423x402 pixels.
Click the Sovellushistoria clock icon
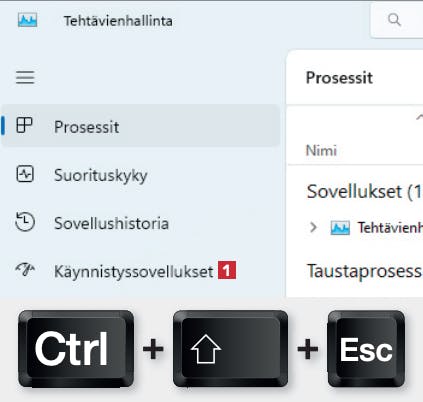pyautogui.click(x=25, y=222)
